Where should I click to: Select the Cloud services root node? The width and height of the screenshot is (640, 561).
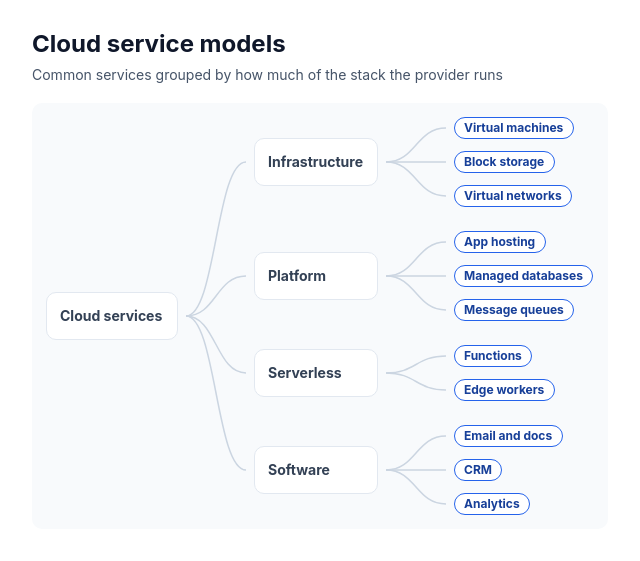[112, 316]
